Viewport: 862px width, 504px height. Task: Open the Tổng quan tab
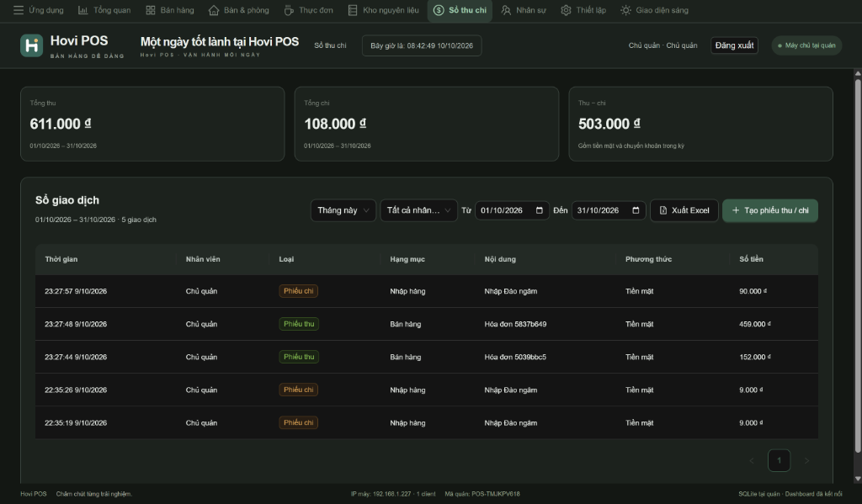(104, 10)
